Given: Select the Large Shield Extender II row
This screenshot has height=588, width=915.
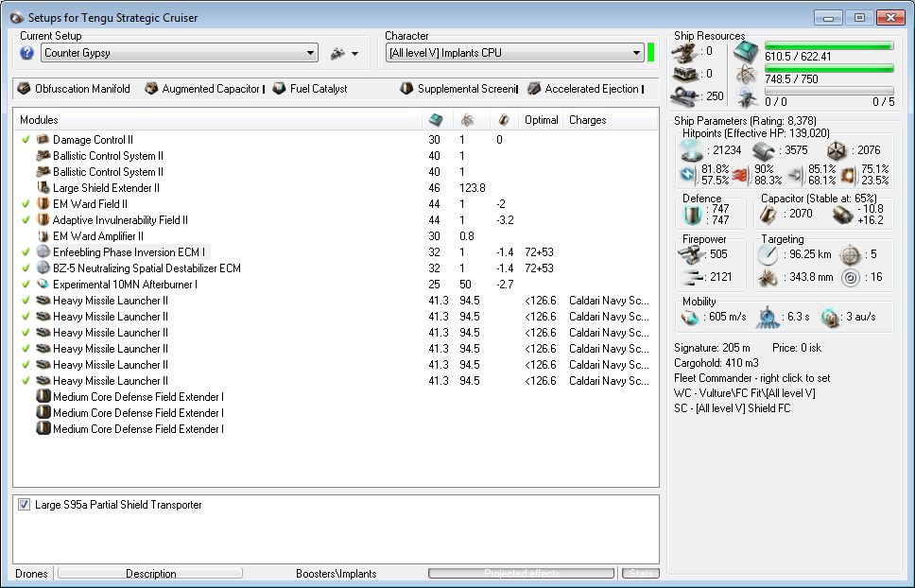Looking at the screenshot, I should coord(106,188).
